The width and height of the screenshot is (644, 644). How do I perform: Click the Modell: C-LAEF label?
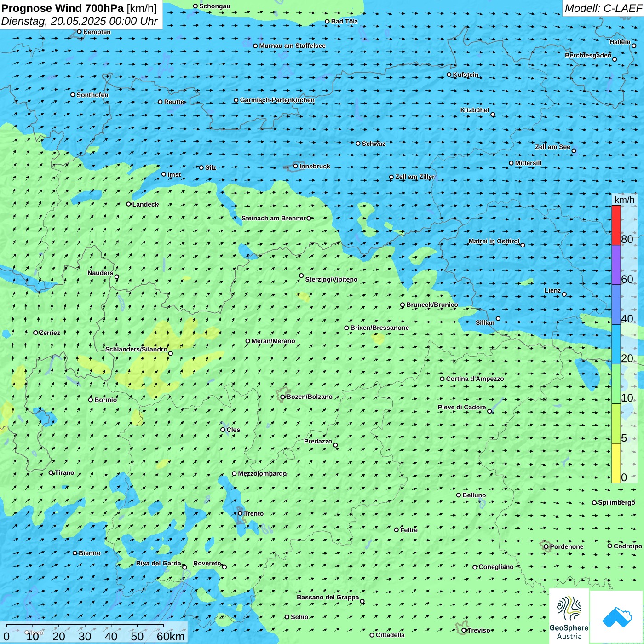(603, 8)
